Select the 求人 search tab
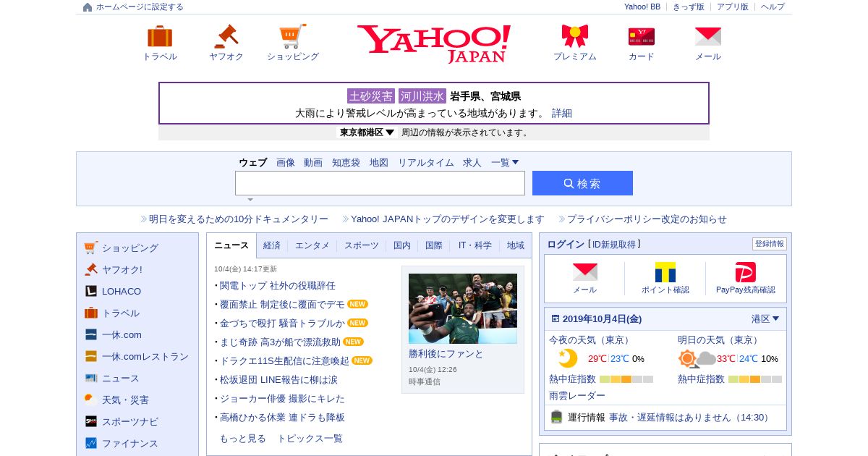Image resolution: width=868 pixels, height=456 pixels. (472, 163)
